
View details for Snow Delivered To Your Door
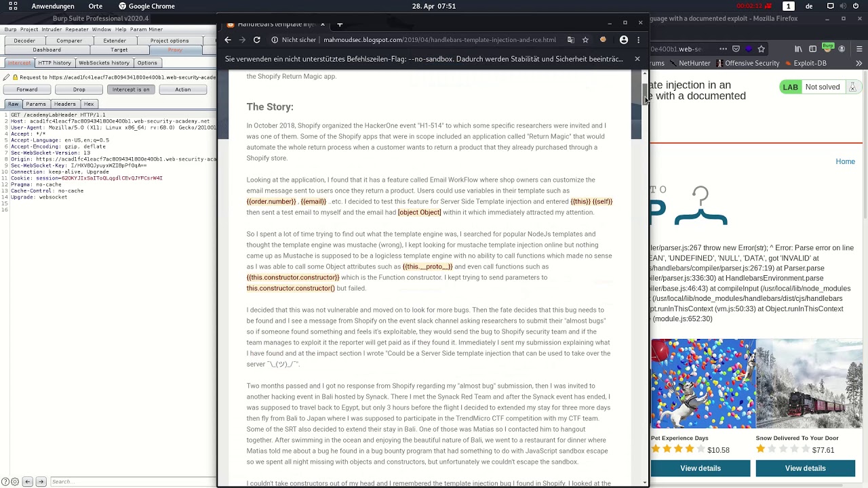point(806,468)
